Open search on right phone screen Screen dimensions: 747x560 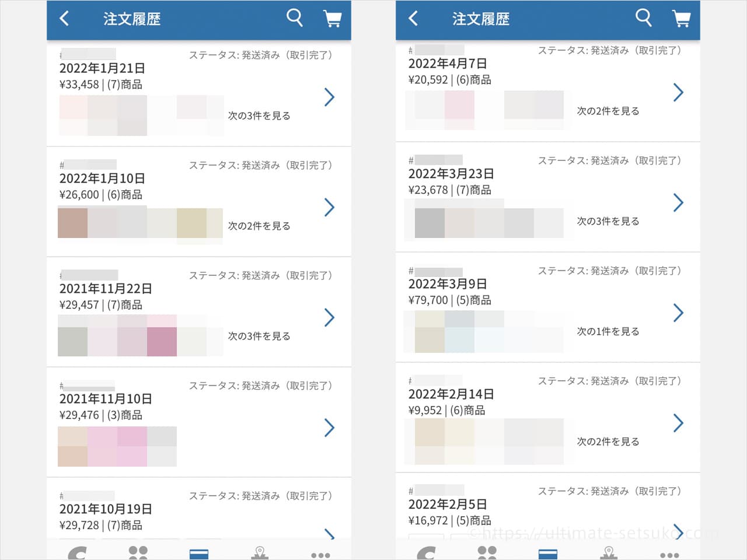click(644, 17)
